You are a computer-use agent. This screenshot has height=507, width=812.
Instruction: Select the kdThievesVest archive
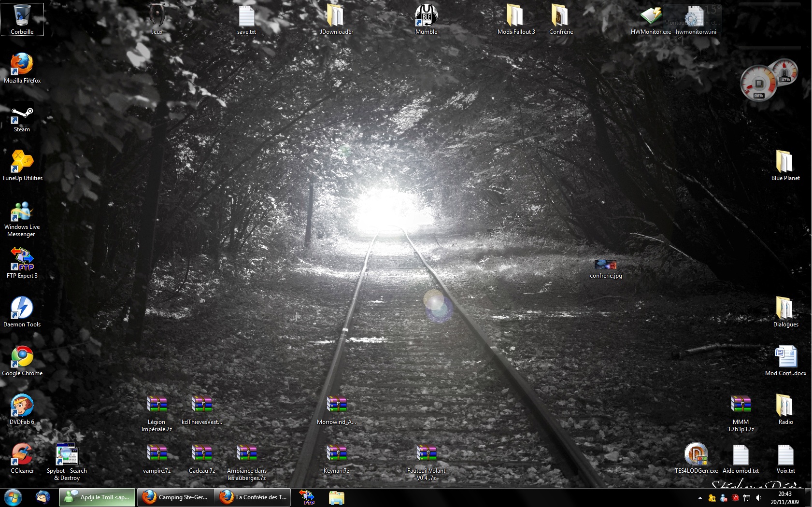[201, 409]
